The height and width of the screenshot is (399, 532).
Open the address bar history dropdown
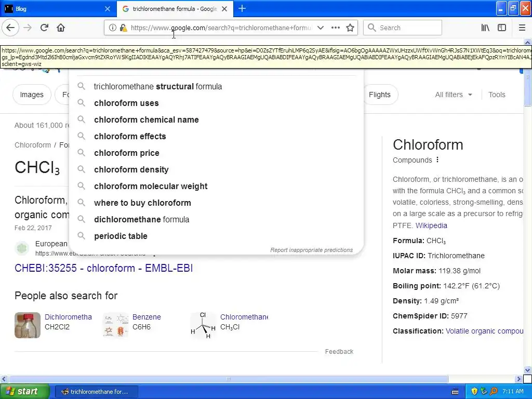(320, 28)
